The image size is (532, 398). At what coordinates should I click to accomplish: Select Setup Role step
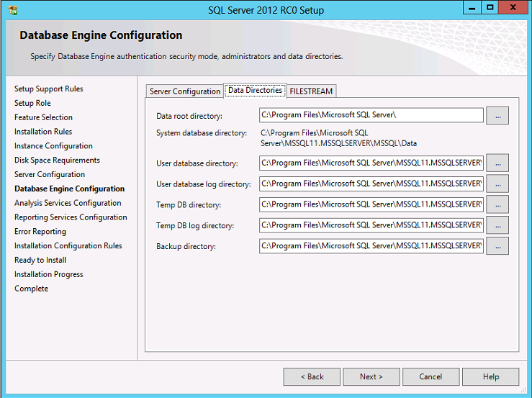pos(32,103)
